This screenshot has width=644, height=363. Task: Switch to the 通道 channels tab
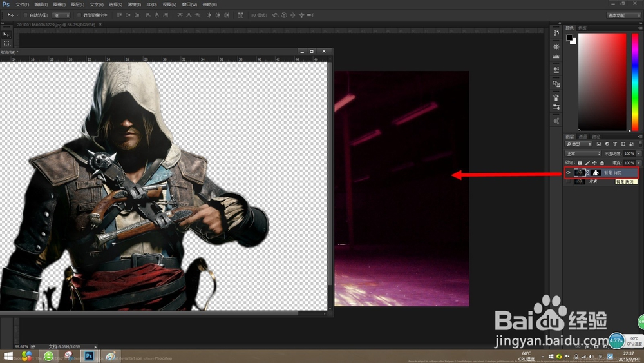(583, 137)
